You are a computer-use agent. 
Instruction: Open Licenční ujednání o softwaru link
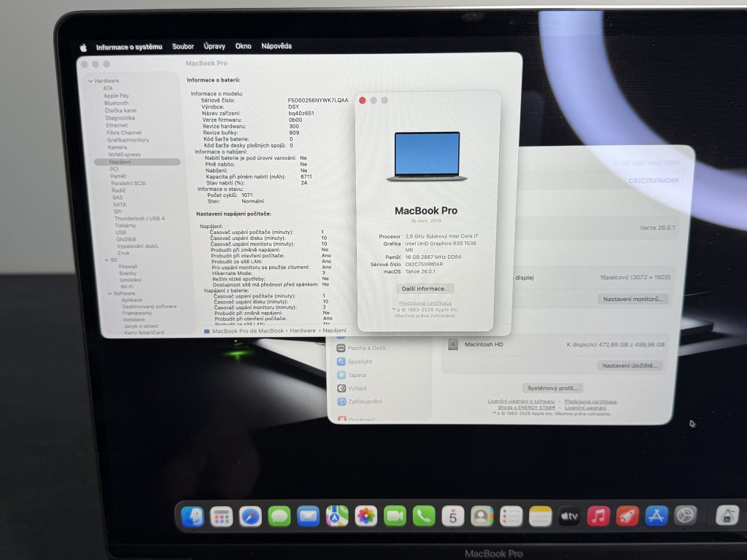coord(521,402)
